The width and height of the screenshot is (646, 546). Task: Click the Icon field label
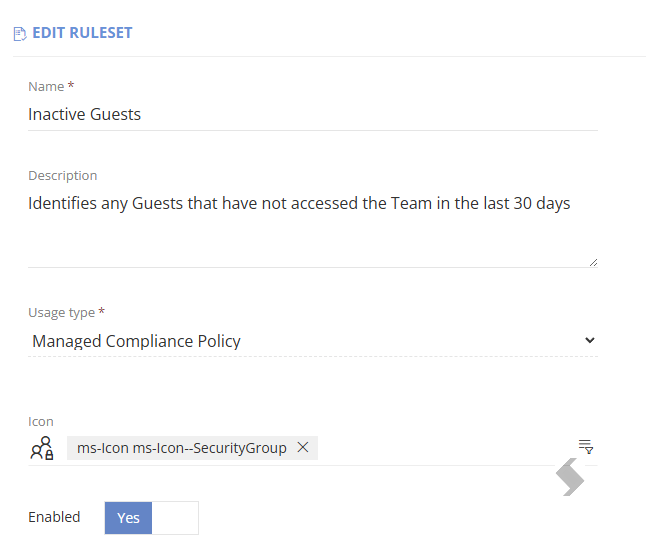pyautogui.click(x=41, y=422)
